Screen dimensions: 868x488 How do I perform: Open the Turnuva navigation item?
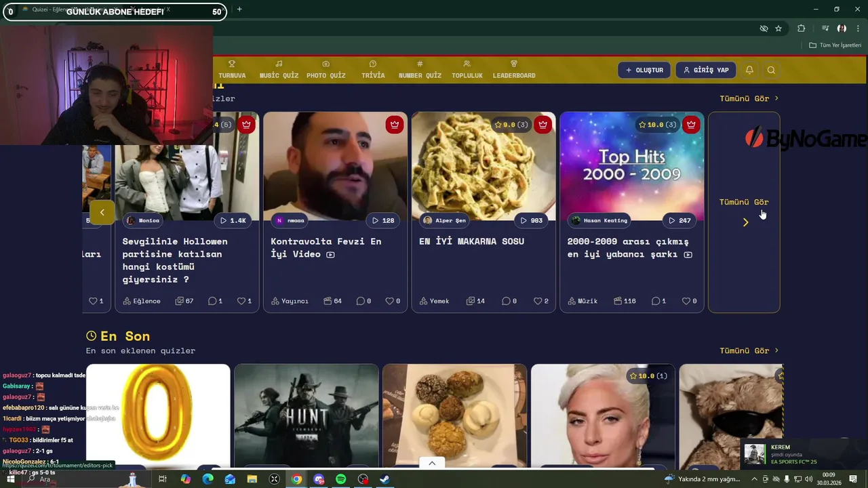(x=232, y=70)
